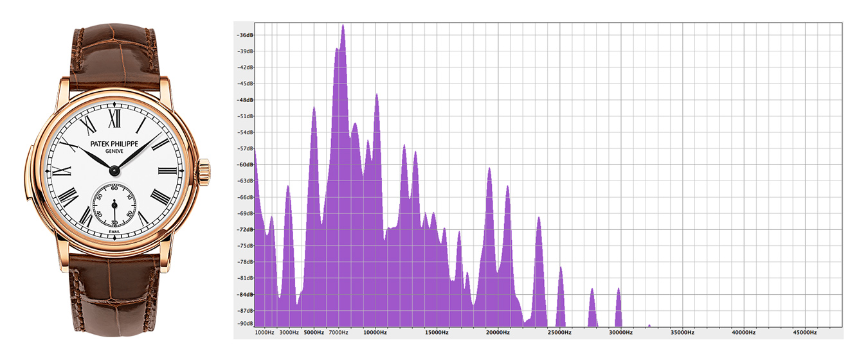Click the GENEVE text on watch dial
Image resolution: width=868 pixels, height=361 pixels.
click(x=114, y=152)
